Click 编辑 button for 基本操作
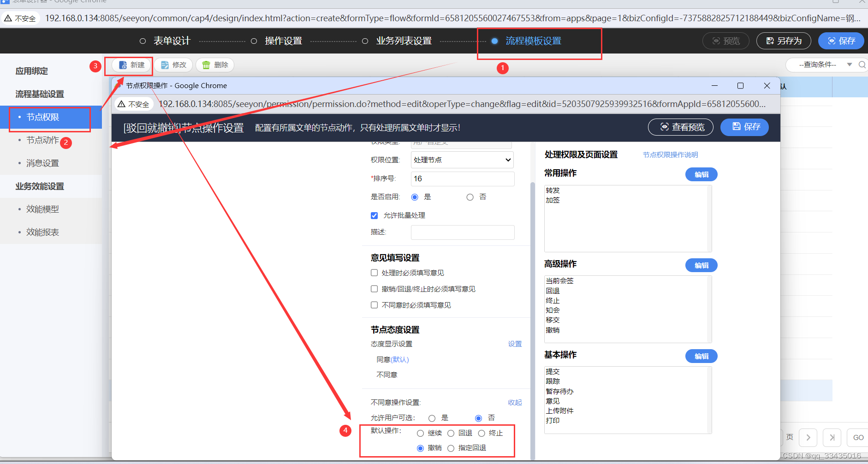This screenshot has height=464, width=868. click(701, 356)
